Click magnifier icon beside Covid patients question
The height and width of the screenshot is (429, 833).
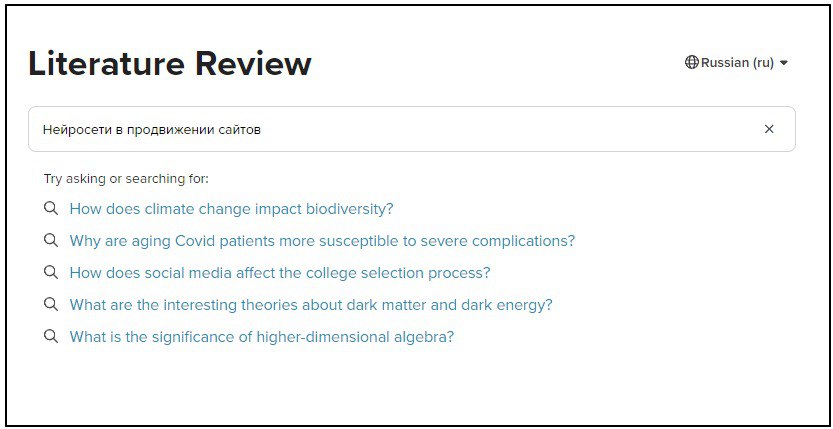[x=51, y=241]
